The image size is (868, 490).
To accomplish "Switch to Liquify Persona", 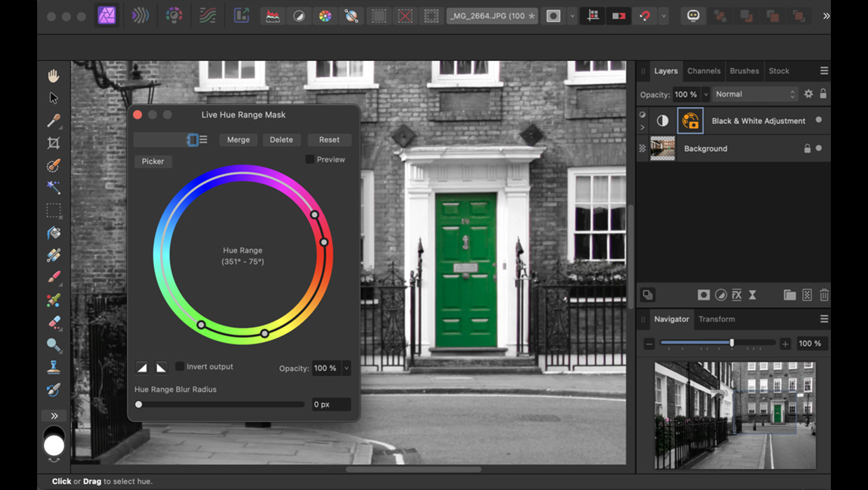I will 140,15.
